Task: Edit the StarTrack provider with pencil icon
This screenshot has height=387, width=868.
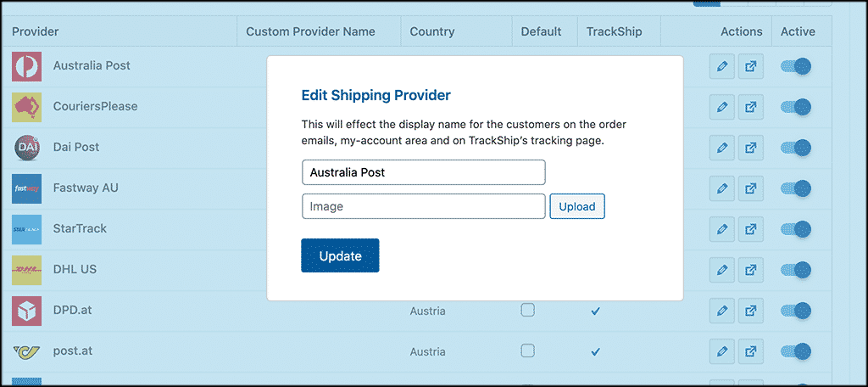Action: coord(722,229)
